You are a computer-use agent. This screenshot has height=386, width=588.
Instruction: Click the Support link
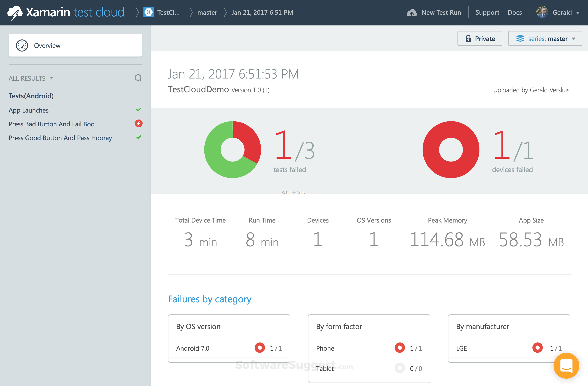pos(487,12)
